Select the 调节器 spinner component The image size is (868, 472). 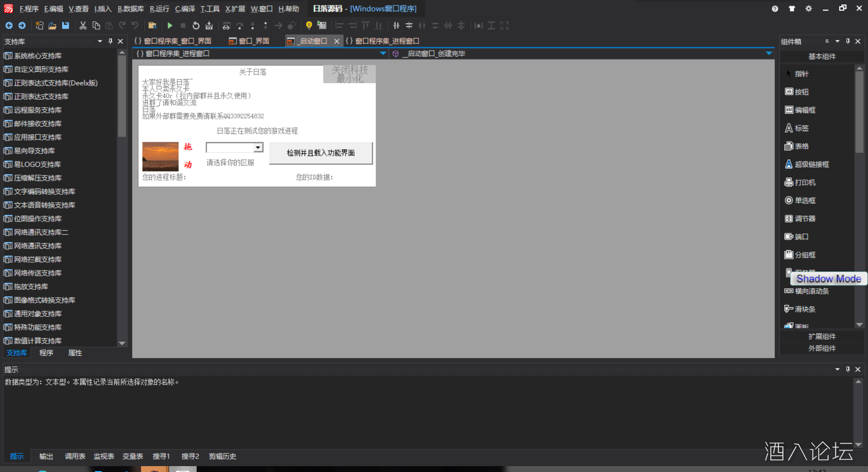click(x=800, y=219)
